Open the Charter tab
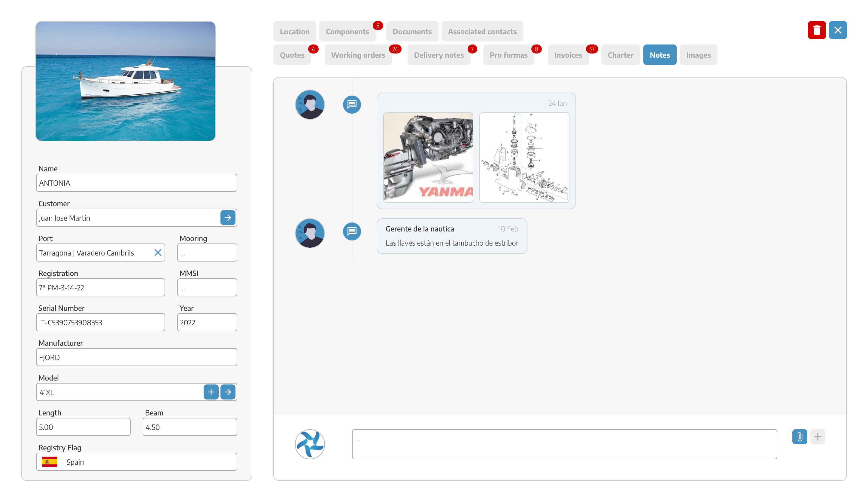Image resolution: width=868 pixels, height=502 pixels. pos(620,55)
